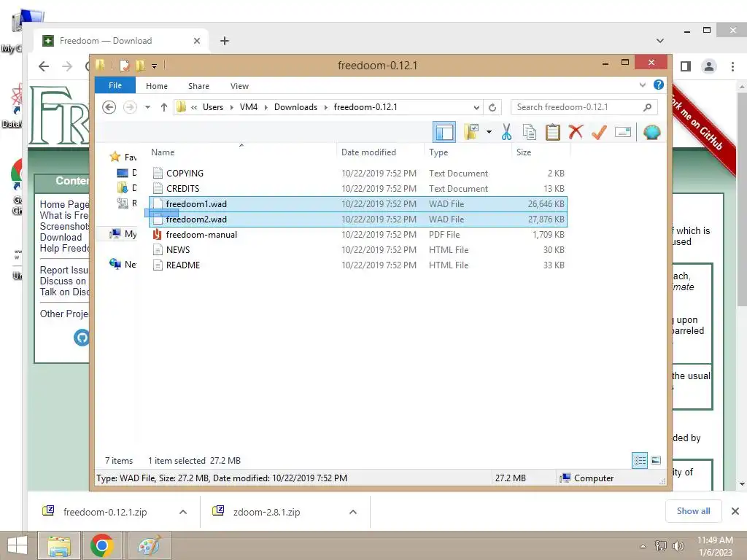Image resolution: width=747 pixels, height=560 pixels.
Task: Expand dropdown arrow beside folder options icon
Action: (489, 132)
